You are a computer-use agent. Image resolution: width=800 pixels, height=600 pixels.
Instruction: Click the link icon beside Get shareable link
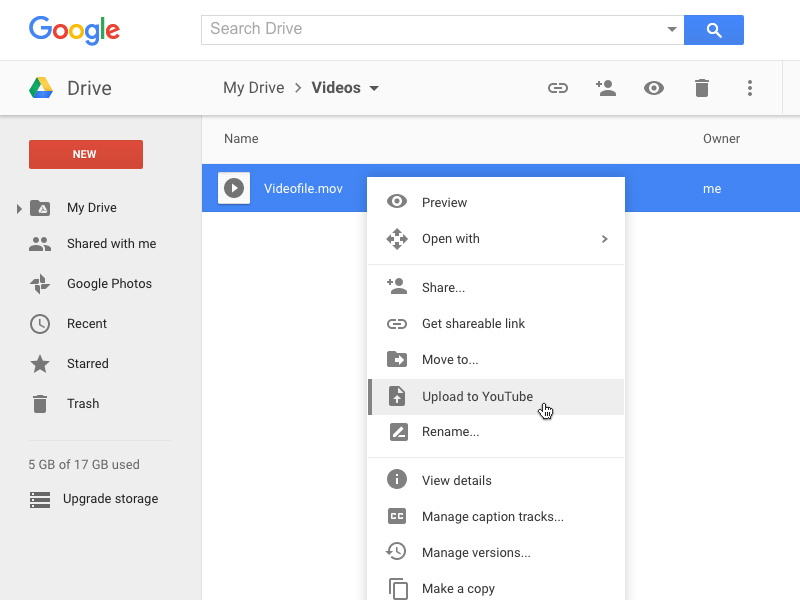397,324
